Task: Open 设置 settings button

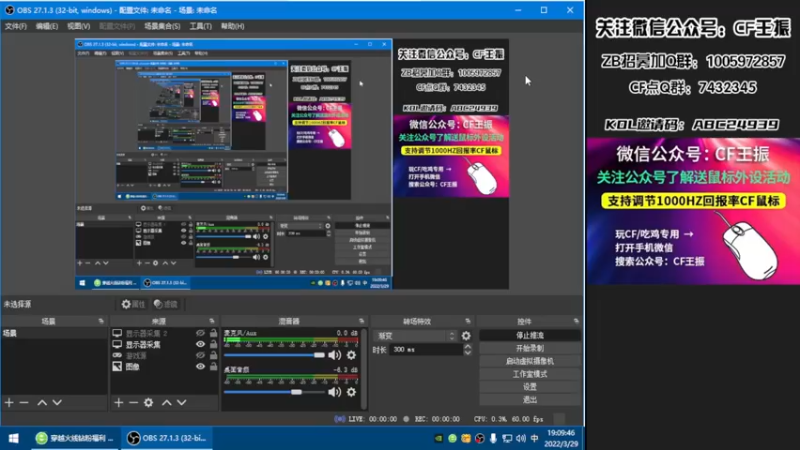Action: 530,387
